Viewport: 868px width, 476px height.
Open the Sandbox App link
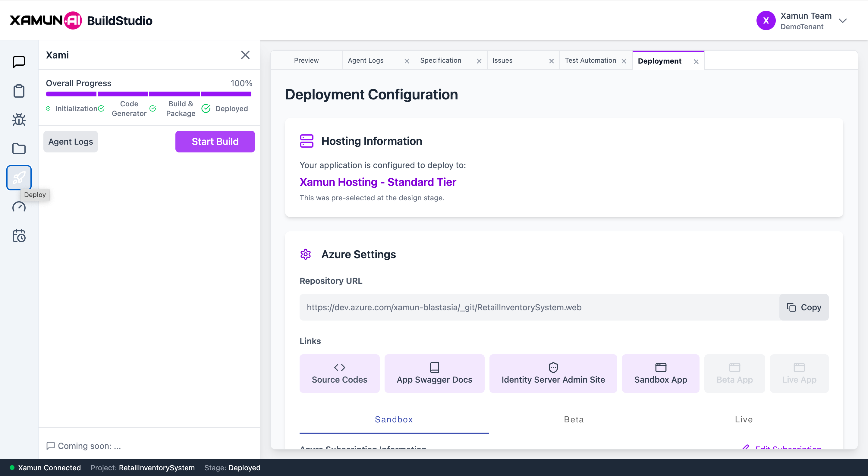click(660, 373)
